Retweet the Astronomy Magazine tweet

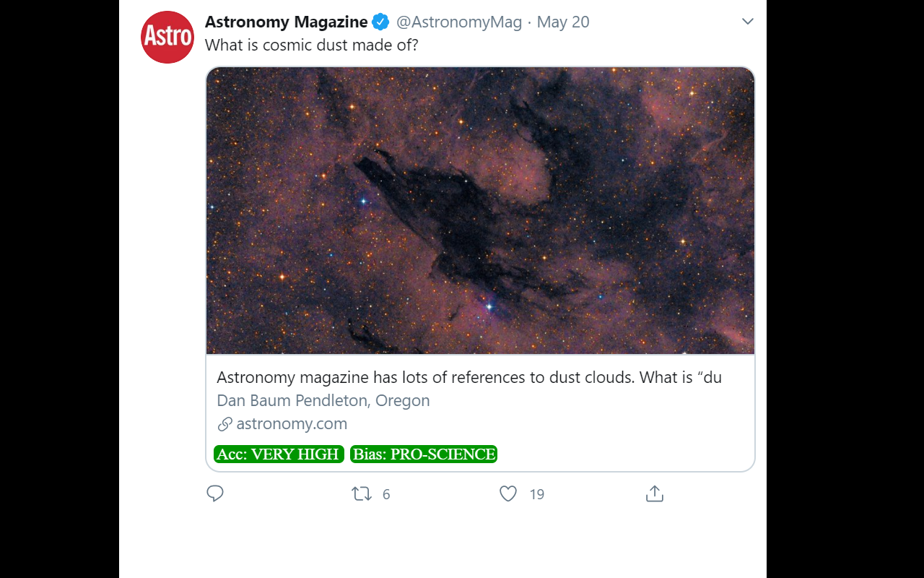coord(361,494)
